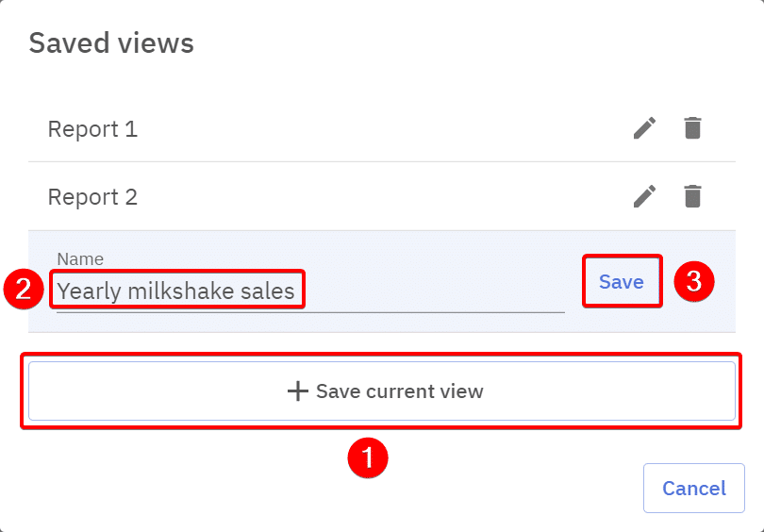Select the Report 1 view name
The height and width of the screenshot is (532, 764).
tap(92, 129)
